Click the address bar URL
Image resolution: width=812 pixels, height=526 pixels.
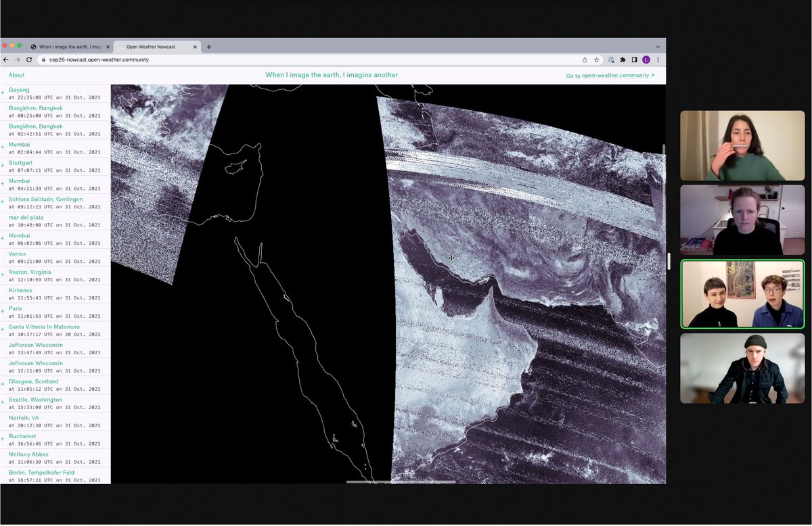pyautogui.click(x=99, y=59)
